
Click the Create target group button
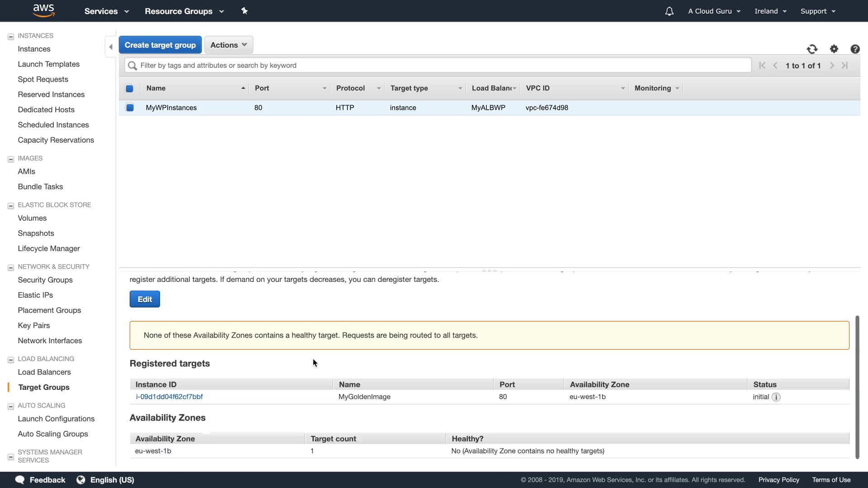pyautogui.click(x=160, y=45)
